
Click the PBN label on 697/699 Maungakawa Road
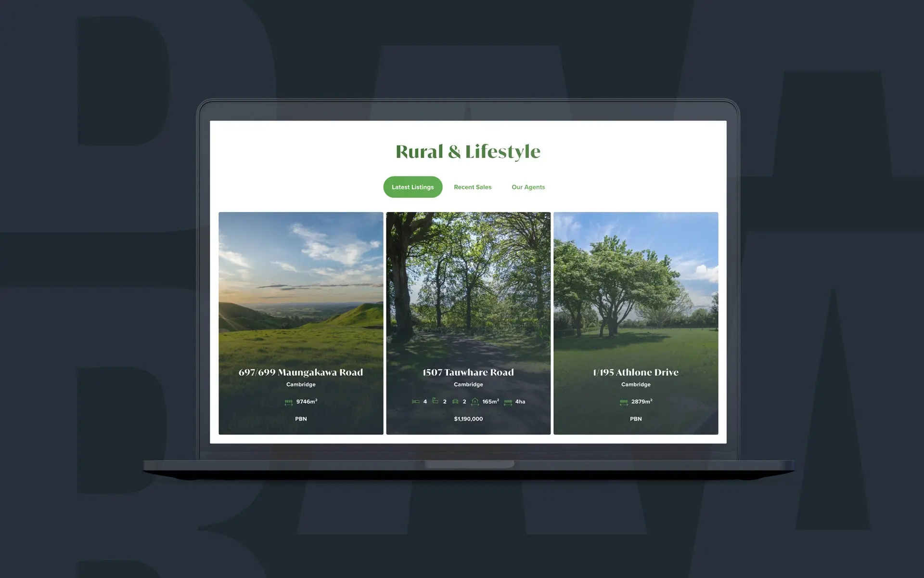[301, 418]
